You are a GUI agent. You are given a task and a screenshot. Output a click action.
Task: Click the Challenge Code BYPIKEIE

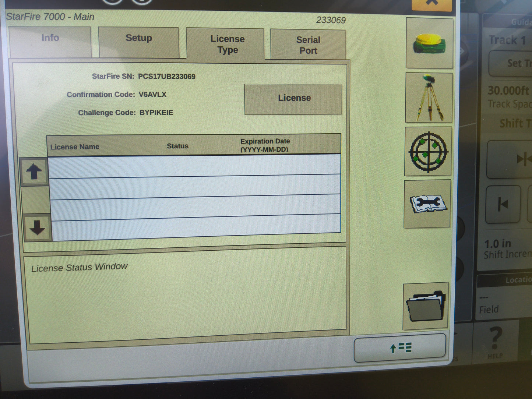coord(156,113)
